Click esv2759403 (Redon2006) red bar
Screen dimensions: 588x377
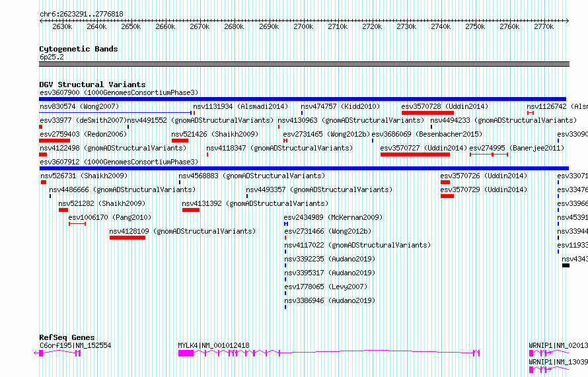[x=54, y=141]
